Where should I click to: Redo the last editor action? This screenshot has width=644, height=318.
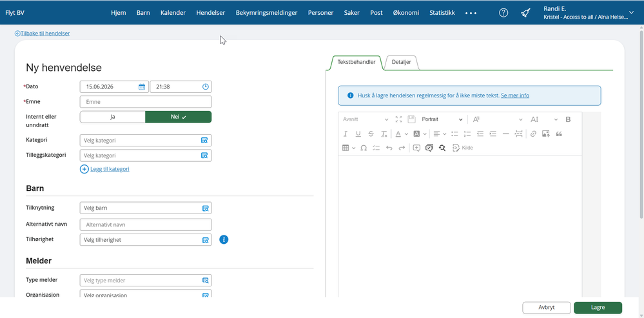[x=402, y=148]
